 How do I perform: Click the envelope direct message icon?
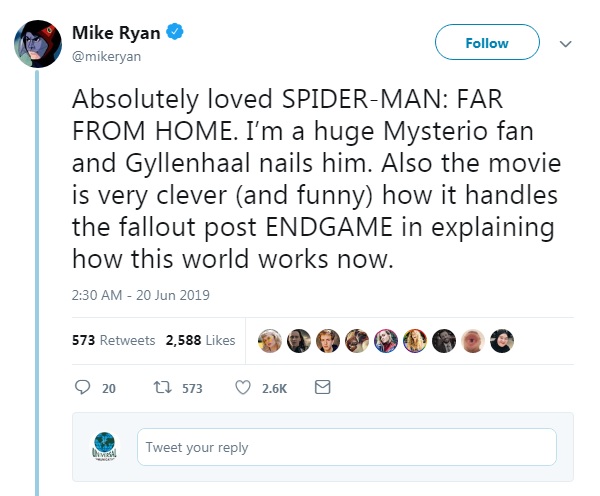pyautogui.click(x=322, y=387)
